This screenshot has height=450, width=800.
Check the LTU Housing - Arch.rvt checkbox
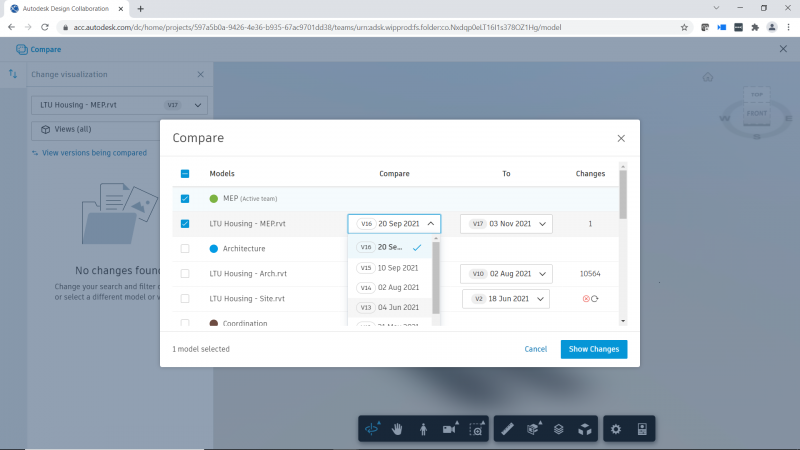click(185, 274)
